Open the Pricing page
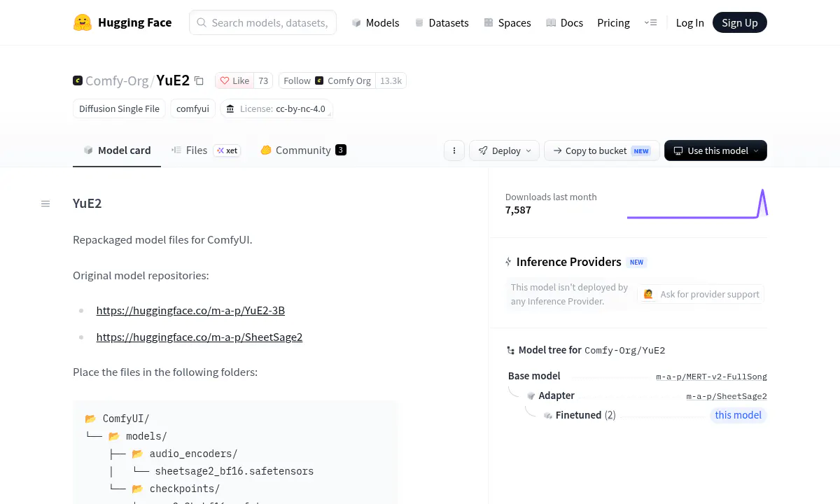This screenshot has height=504, width=840. 613,22
